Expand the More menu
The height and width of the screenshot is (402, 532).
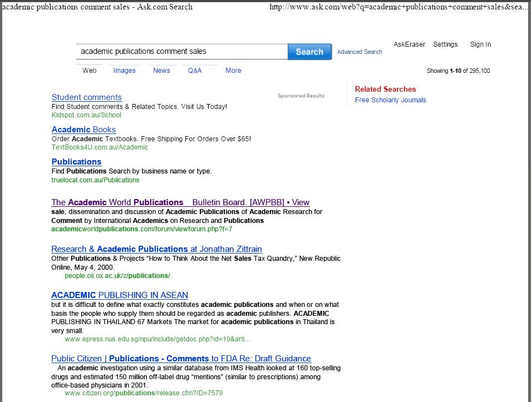coord(233,71)
